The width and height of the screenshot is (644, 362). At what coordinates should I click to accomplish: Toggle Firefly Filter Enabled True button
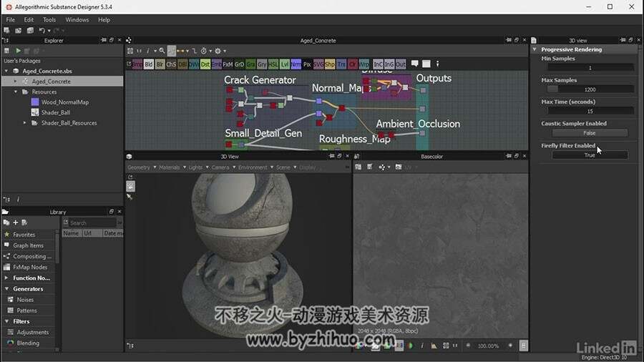(x=590, y=155)
